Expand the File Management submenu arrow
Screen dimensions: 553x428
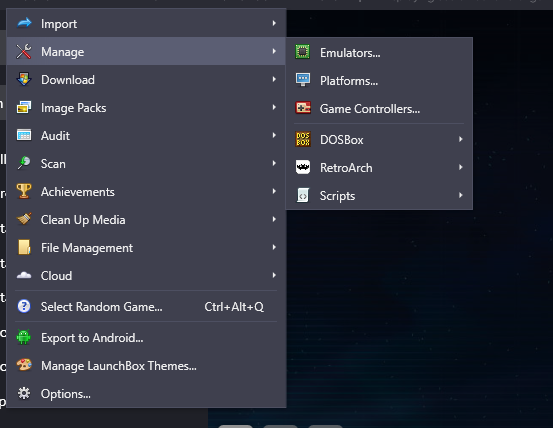[274, 247]
